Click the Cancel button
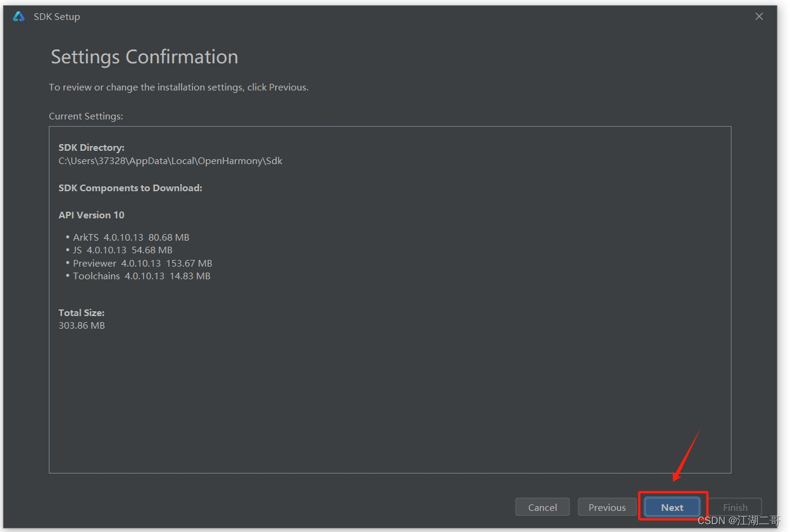Image resolution: width=790 pixels, height=532 pixels. point(543,507)
